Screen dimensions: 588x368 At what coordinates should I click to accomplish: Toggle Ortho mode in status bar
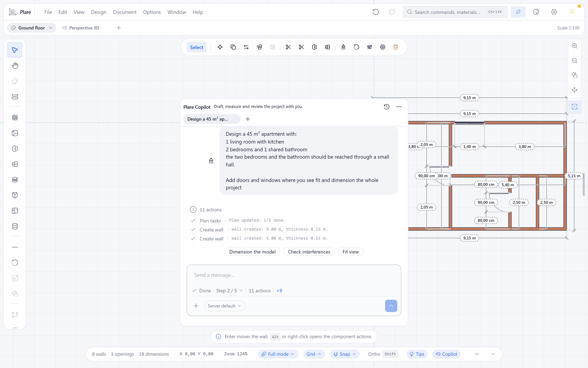[x=383, y=354]
